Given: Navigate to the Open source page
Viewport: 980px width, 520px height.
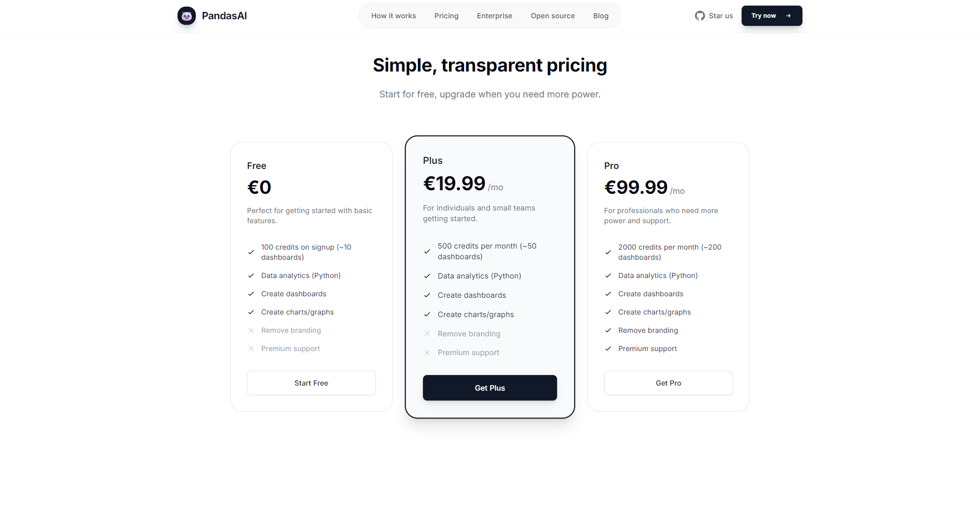Looking at the screenshot, I should tap(553, 16).
